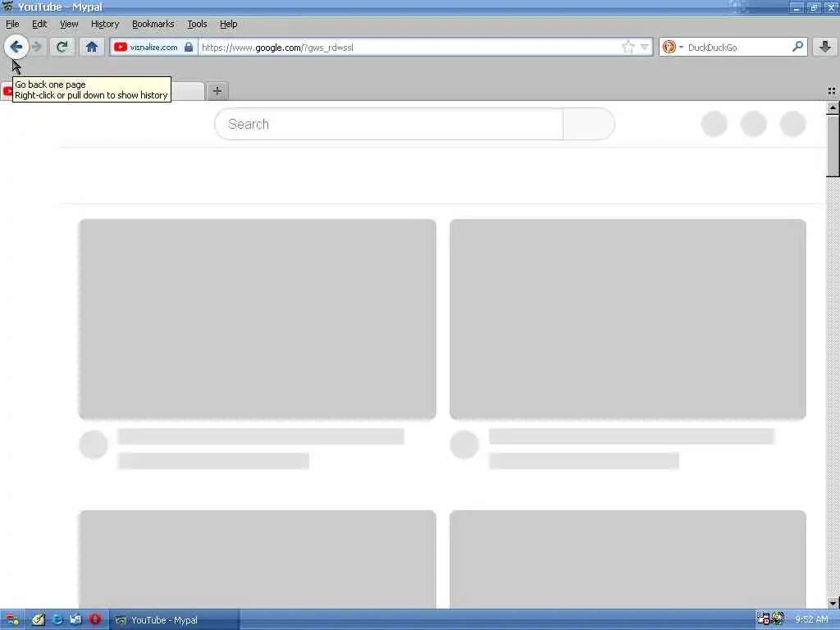840x630 pixels.
Task: Open the Help menu
Action: [228, 24]
